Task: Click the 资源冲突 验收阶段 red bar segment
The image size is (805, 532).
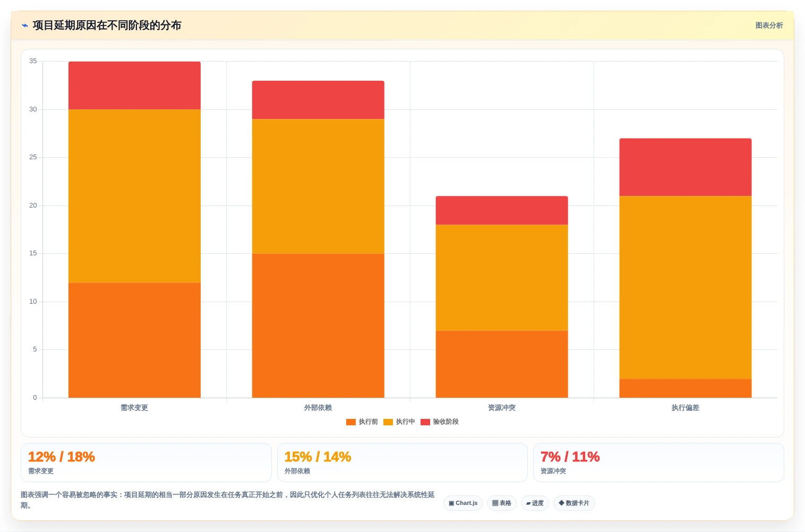Action: 502,210
